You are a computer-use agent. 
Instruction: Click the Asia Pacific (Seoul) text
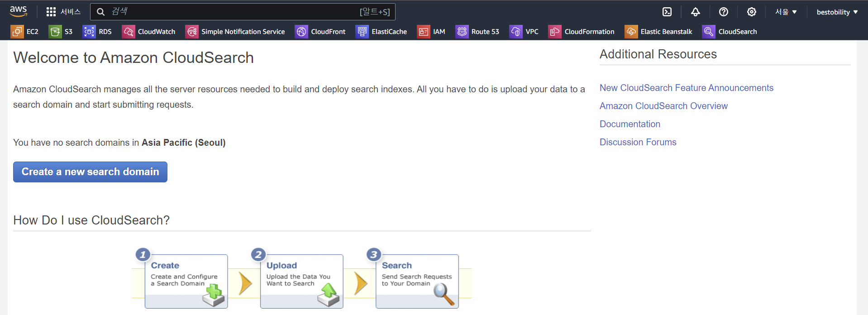[183, 143]
